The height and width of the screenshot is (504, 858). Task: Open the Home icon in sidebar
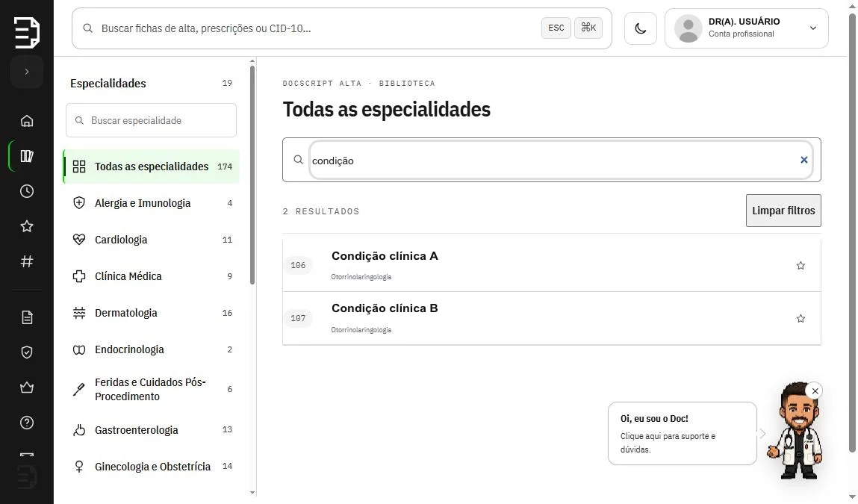pyautogui.click(x=27, y=121)
